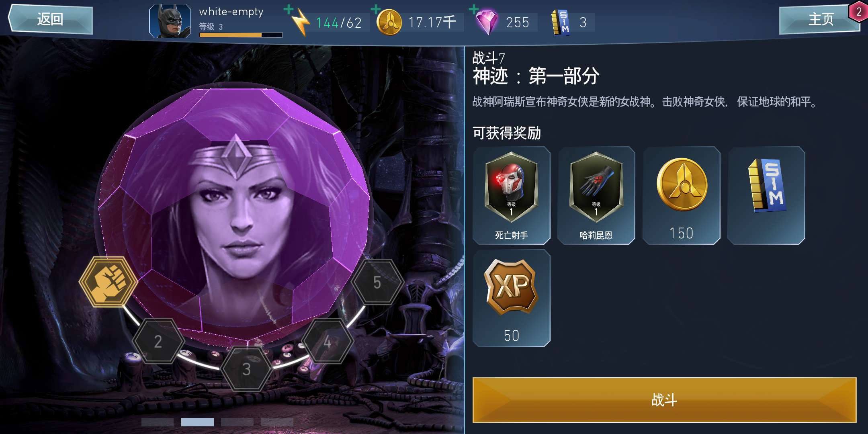The image size is (868, 434).
Task: Tap the purple gem currency icon
Action: click(487, 22)
